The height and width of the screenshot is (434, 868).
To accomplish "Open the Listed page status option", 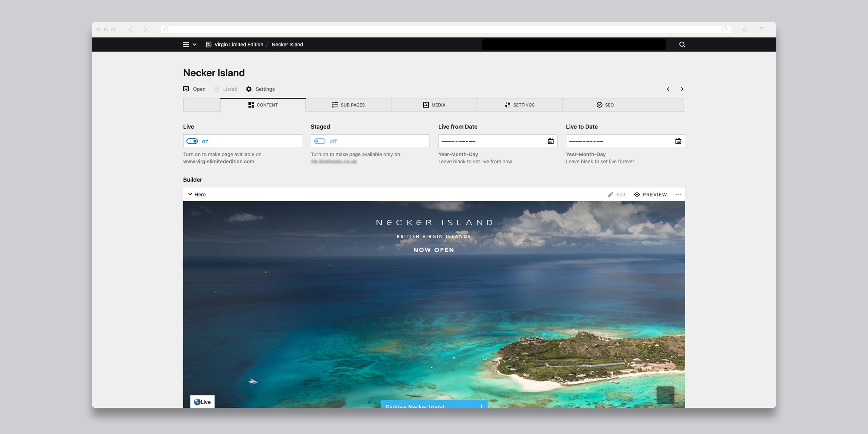I will tap(225, 89).
